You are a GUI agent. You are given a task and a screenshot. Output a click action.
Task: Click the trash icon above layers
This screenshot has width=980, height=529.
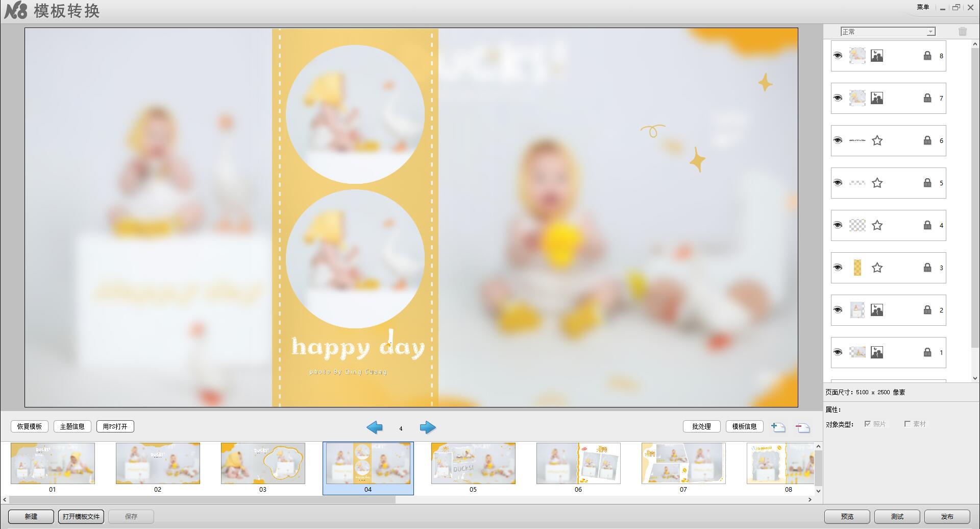pos(962,32)
